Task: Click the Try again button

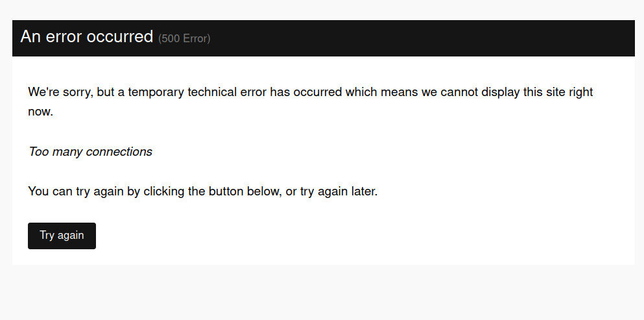Action: pyautogui.click(x=62, y=236)
